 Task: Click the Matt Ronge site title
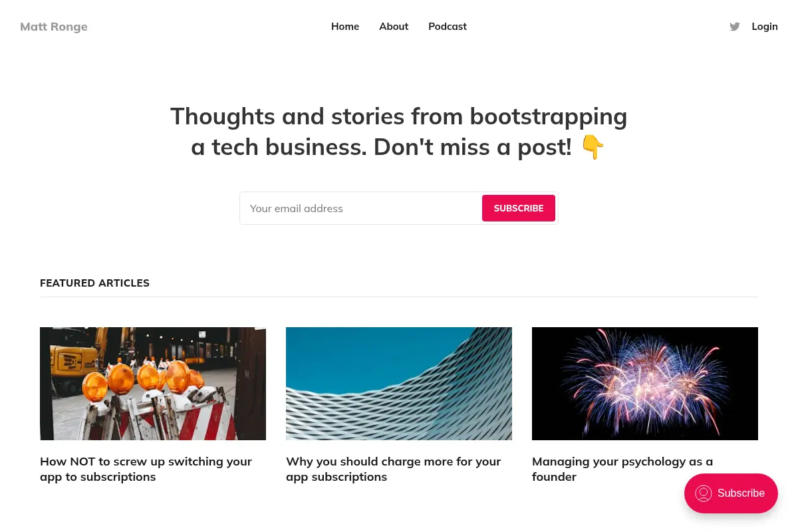pos(54,27)
